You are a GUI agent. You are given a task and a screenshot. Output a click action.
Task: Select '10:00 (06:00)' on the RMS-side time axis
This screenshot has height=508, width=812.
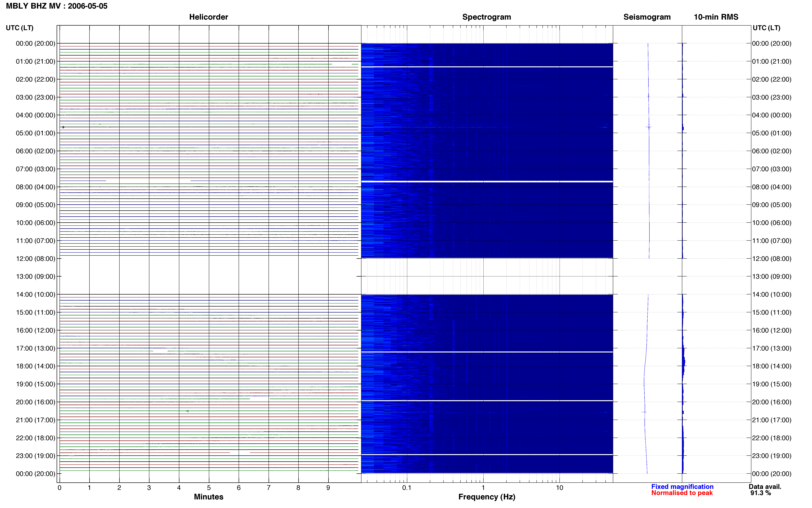click(x=771, y=223)
